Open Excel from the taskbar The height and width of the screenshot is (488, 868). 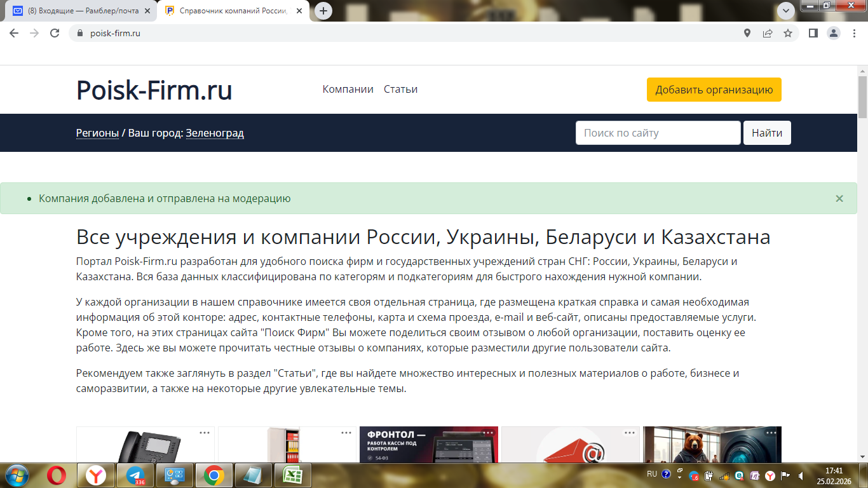point(293,475)
